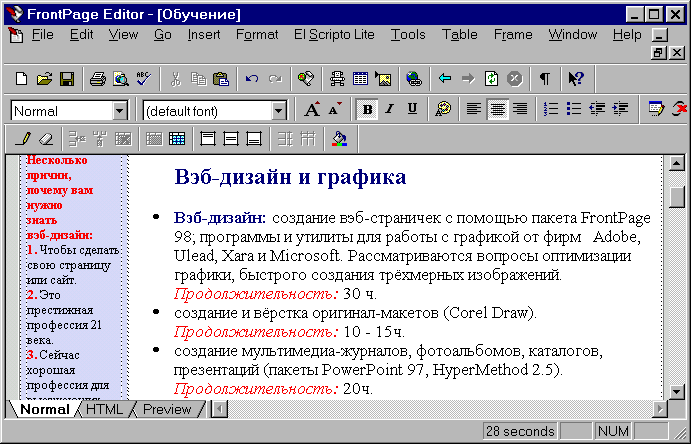Click the Background Color paint bucket
The image size is (691, 444).
[339, 138]
